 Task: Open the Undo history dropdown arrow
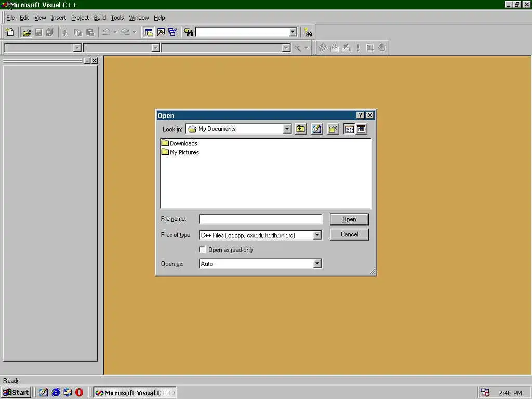[115, 32]
